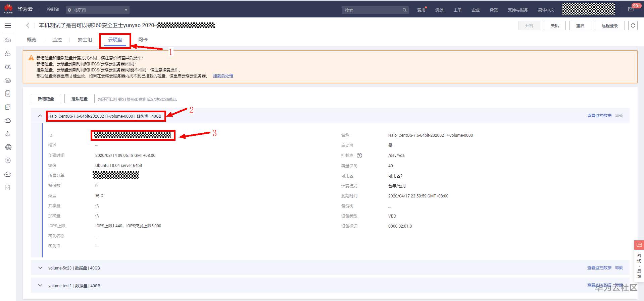Open the three-circles cluster sidebar icon
Viewport: 644px width, 301px height.
8,54
